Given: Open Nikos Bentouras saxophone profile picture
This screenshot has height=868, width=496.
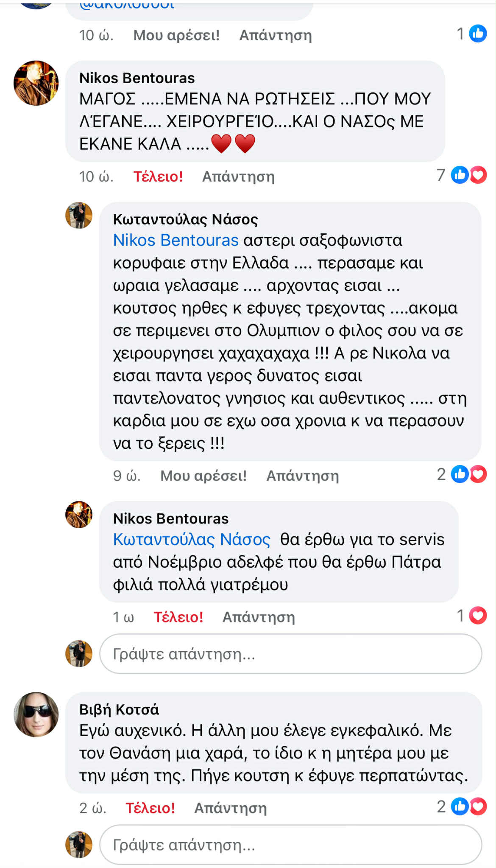Looking at the screenshot, I should click(x=36, y=83).
